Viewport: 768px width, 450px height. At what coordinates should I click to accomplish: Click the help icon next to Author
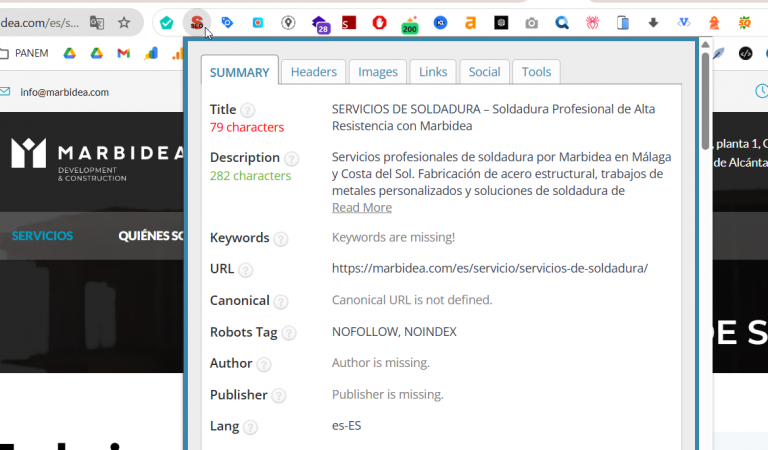264,365
